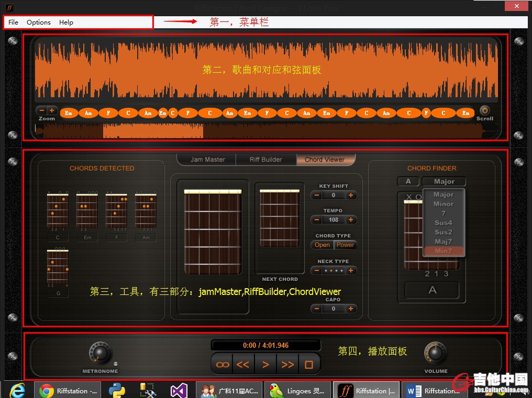Open the root note A dropdown

point(408,181)
